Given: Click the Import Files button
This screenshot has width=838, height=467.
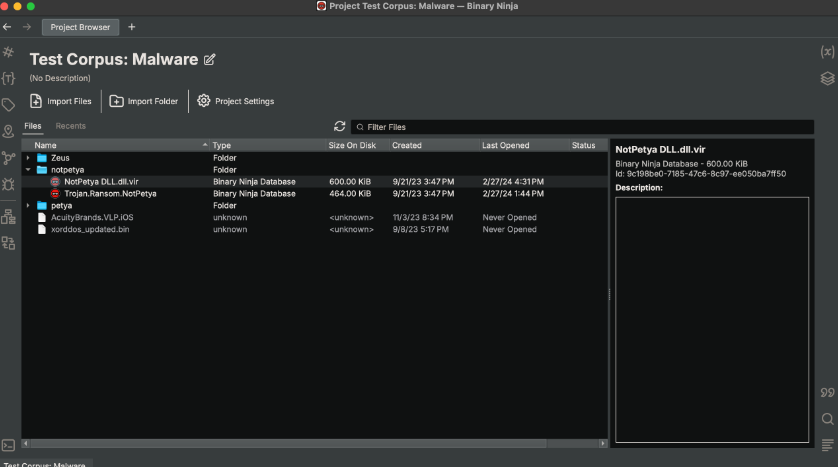Looking at the screenshot, I should pos(61,101).
